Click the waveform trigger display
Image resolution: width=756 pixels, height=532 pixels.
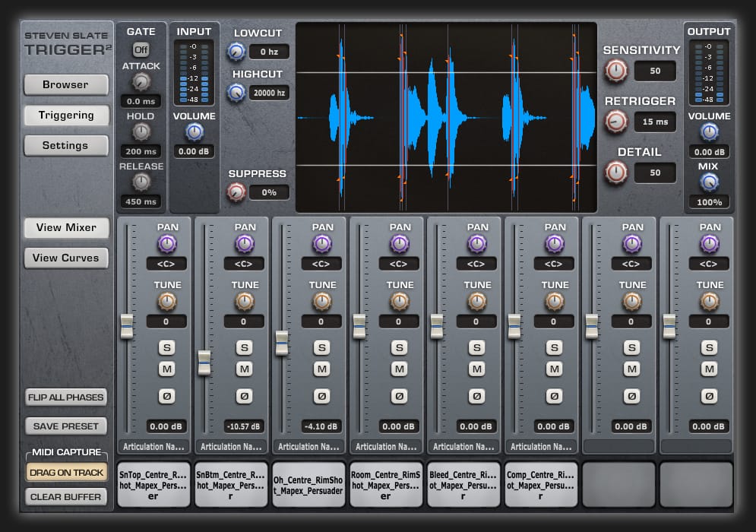click(x=447, y=117)
